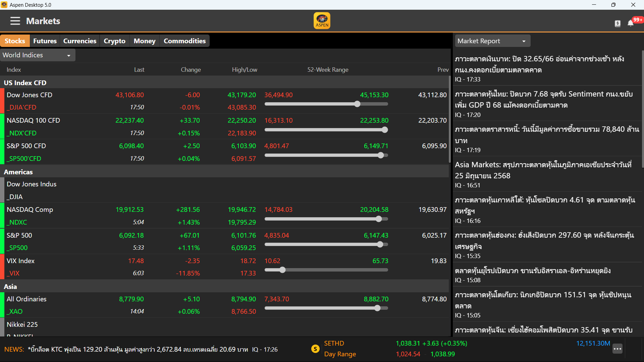This screenshot has height=362, width=644.
Task: Click the _SP500'CFD symbol
Action: coord(24,159)
